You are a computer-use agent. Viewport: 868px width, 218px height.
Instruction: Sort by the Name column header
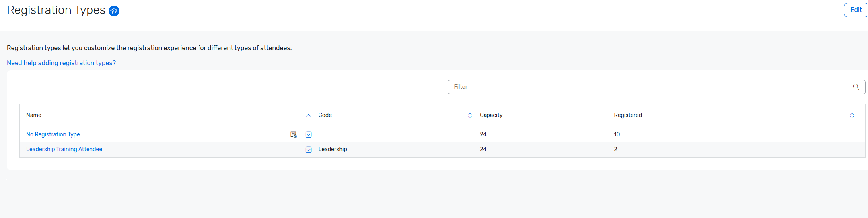coord(34,115)
